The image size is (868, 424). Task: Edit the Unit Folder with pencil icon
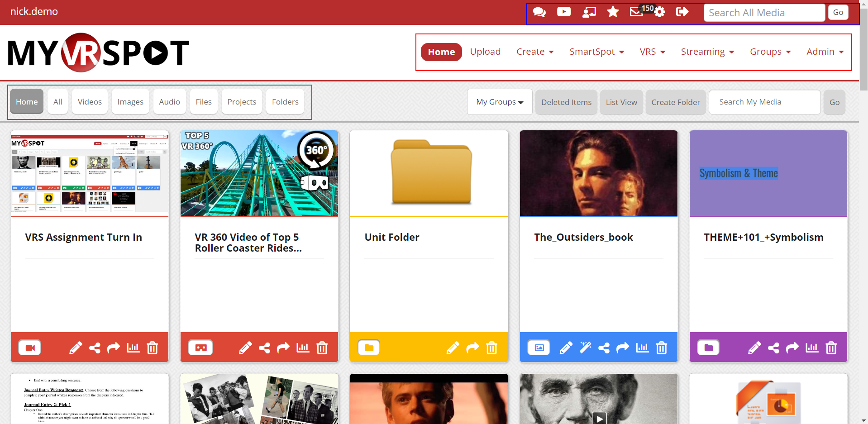click(453, 348)
